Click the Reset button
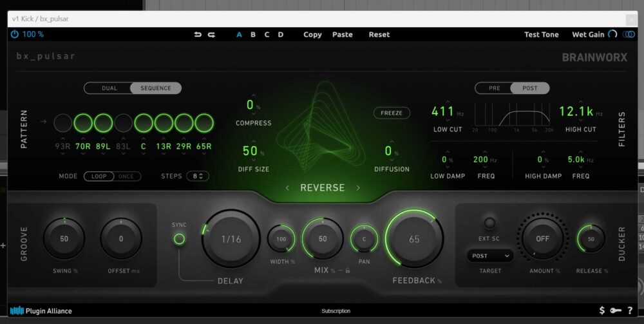The width and height of the screenshot is (644, 324). pos(379,35)
